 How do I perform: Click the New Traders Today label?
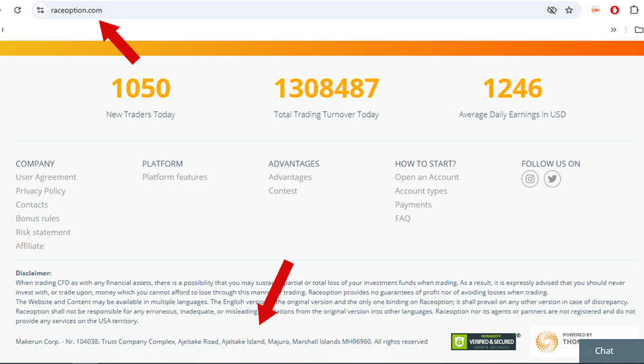[140, 114]
